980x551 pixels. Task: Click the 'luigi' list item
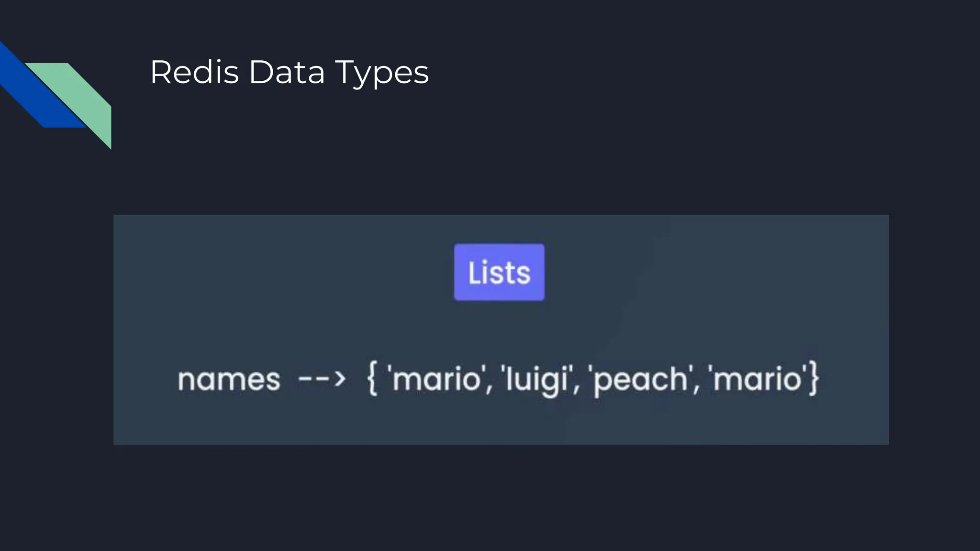point(536,380)
